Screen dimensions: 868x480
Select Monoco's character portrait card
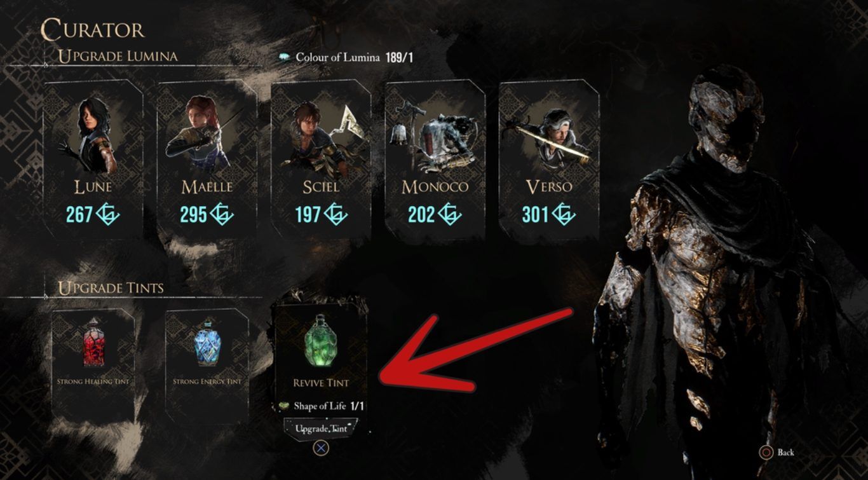435,159
